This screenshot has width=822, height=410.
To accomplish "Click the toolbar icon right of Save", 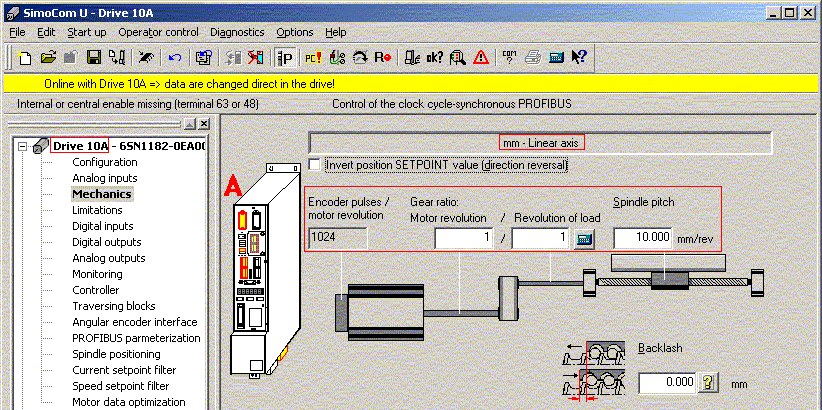I will 116,57.
